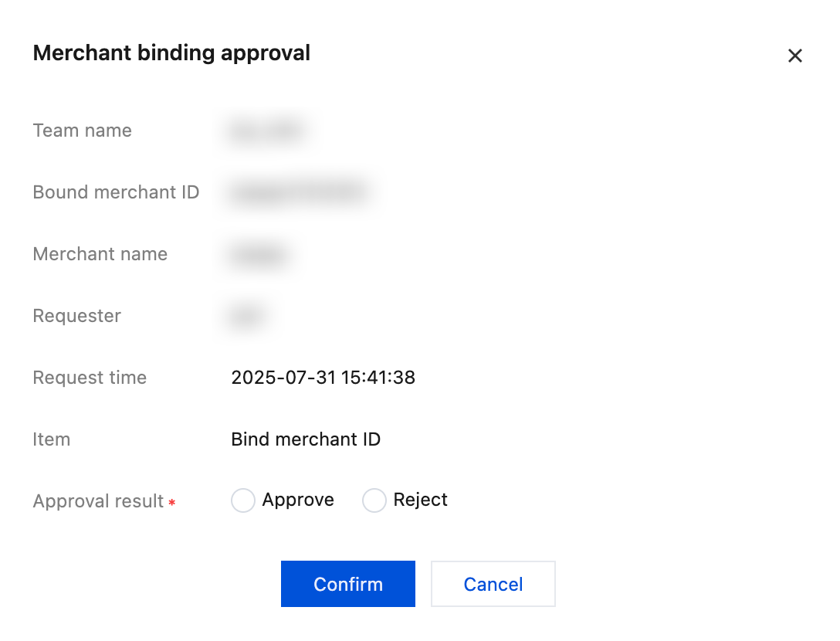Click the Item field label
The width and height of the screenshot is (840, 641).
(x=51, y=439)
